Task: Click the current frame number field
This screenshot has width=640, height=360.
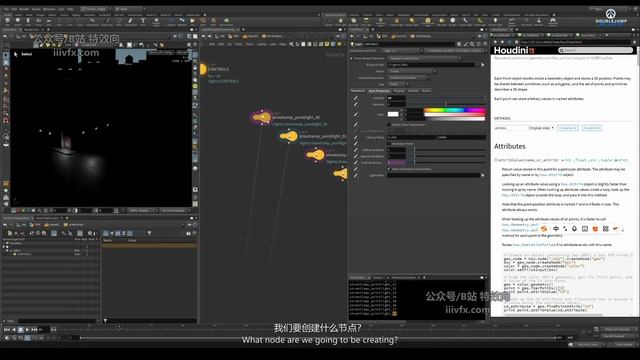Action: [43, 329]
